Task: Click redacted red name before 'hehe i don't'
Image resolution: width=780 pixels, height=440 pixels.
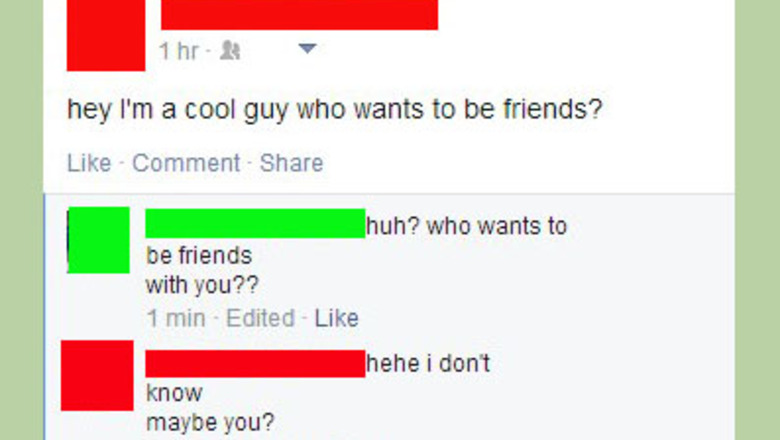Action: click(x=255, y=363)
